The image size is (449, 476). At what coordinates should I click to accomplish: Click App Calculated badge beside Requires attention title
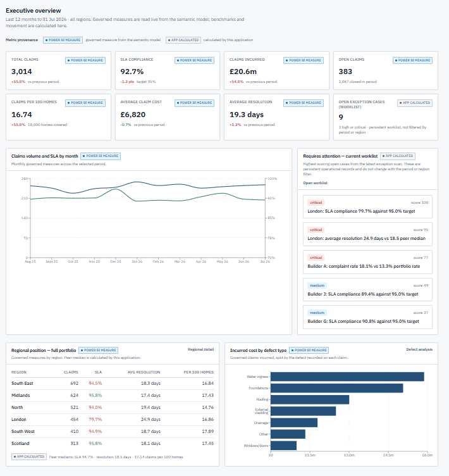pos(397,156)
